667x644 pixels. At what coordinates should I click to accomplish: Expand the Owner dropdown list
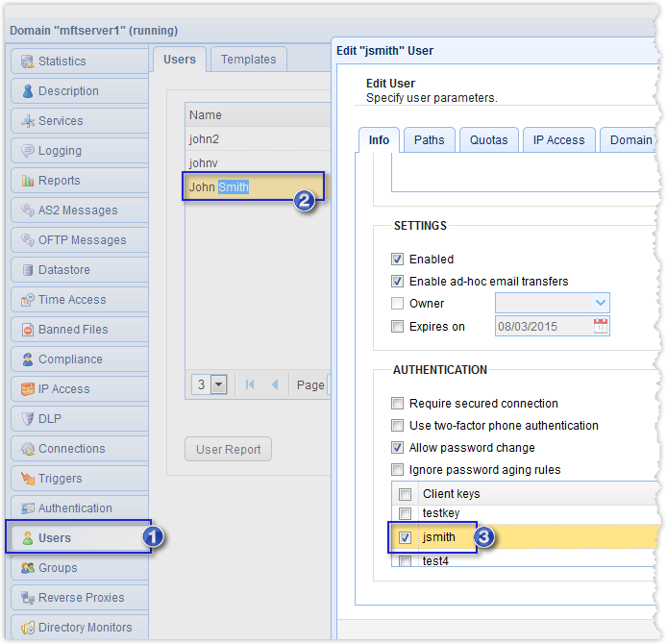coord(600,304)
